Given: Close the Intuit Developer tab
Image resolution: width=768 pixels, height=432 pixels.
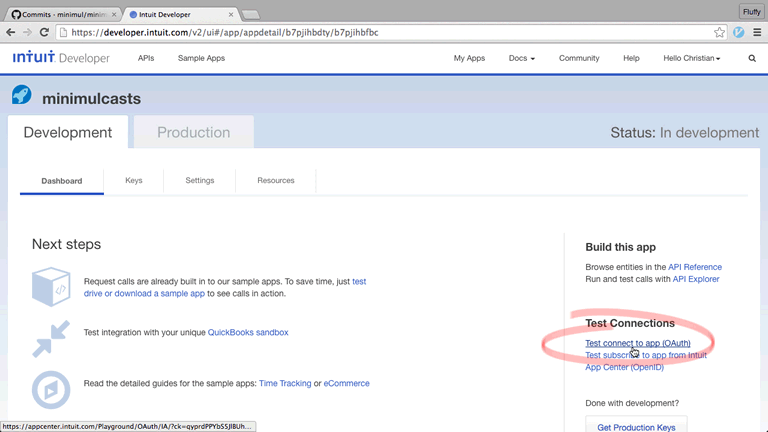Looking at the screenshot, I should point(231,15).
